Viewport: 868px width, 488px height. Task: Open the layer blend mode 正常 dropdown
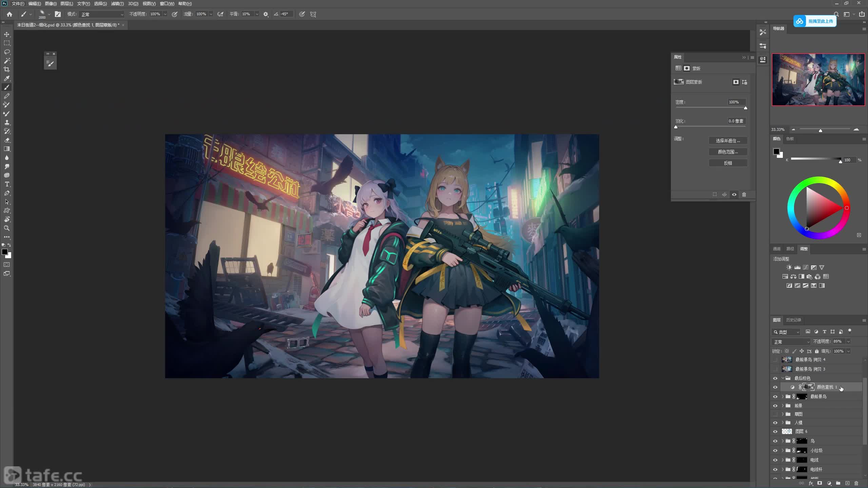point(791,342)
